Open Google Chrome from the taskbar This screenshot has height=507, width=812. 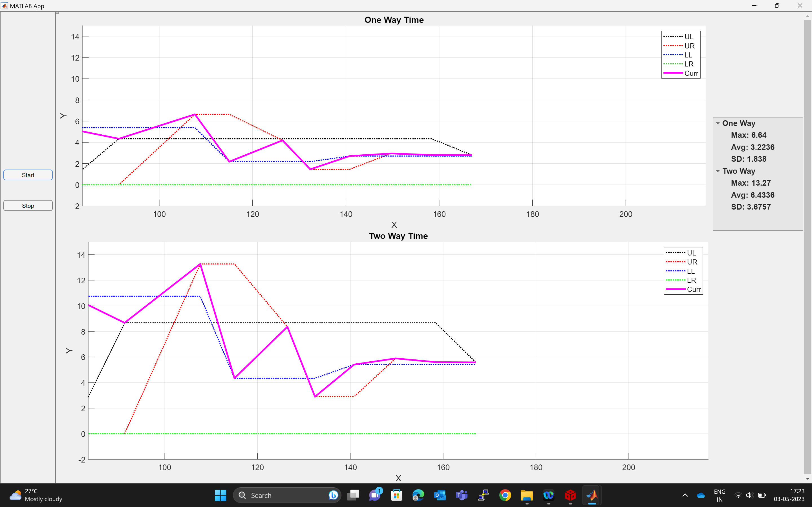(505, 495)
